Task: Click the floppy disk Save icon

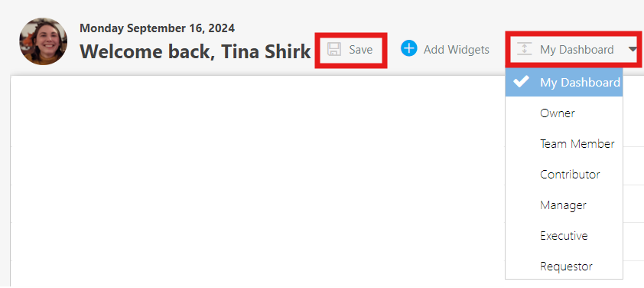Action: coord(334,49)
